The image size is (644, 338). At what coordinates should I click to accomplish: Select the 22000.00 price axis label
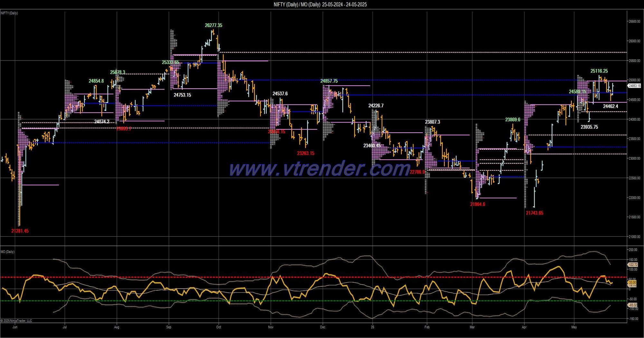click(x=634, y=198)
